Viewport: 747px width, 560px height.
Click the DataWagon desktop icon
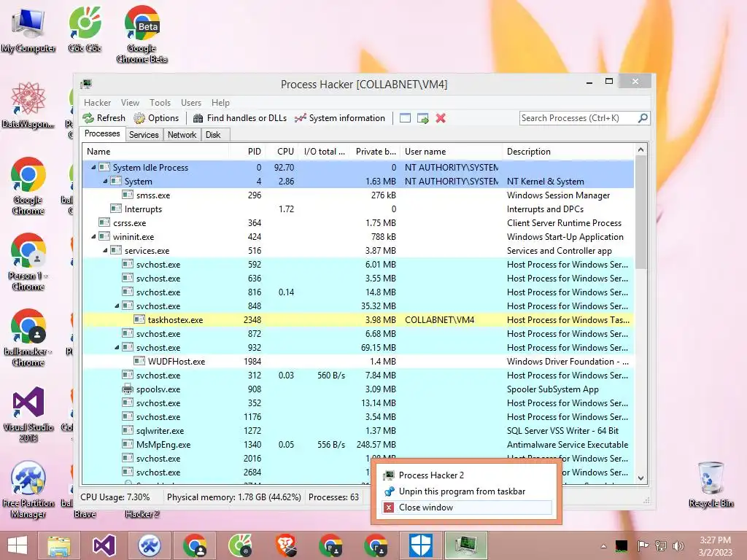(28, 105)
